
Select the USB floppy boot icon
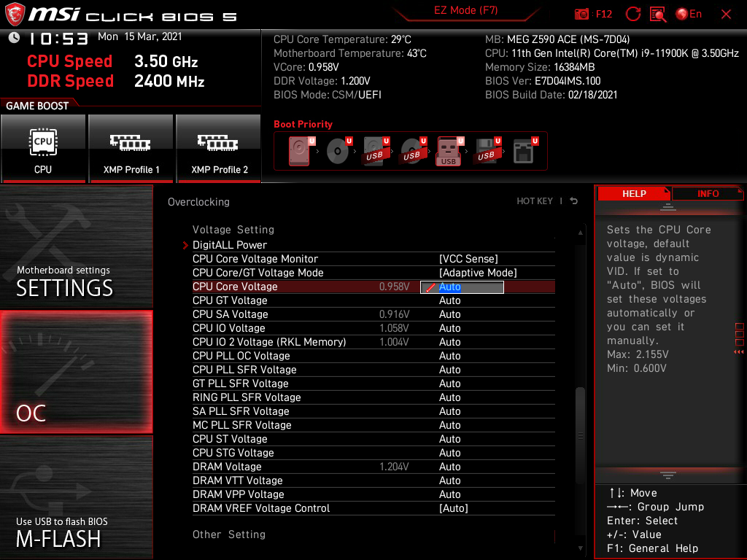tap(487, 151)
